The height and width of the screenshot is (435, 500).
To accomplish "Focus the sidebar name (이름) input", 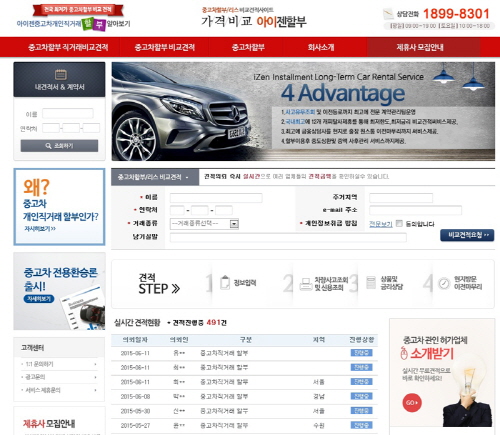I will pyautogui.click(x=68, y=114).
